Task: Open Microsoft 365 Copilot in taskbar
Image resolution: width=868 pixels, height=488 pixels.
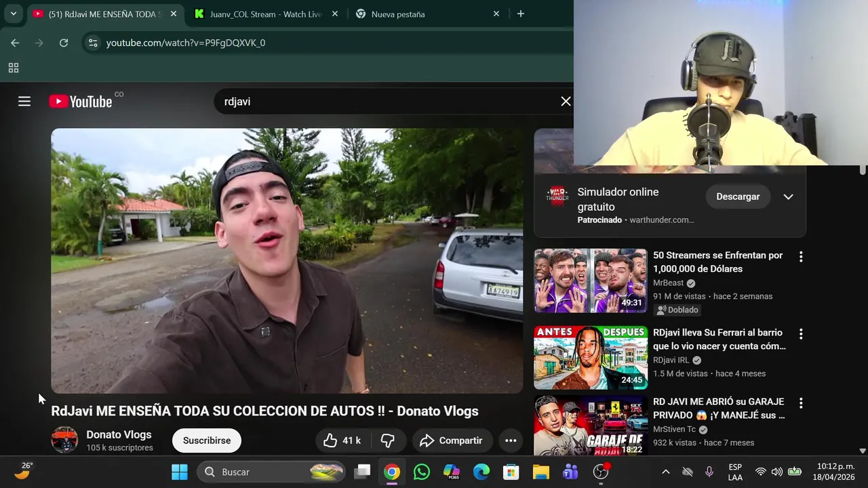Action: click(452, 472)
